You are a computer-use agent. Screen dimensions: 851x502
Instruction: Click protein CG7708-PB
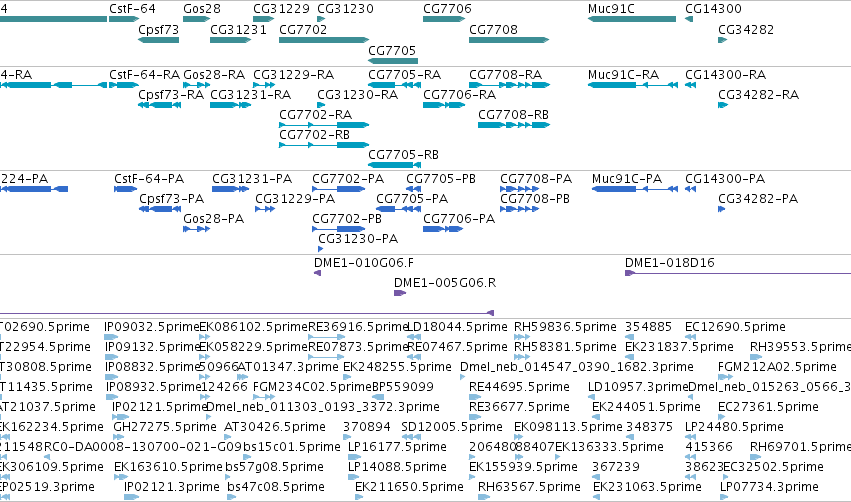click(x=519, y=209)
